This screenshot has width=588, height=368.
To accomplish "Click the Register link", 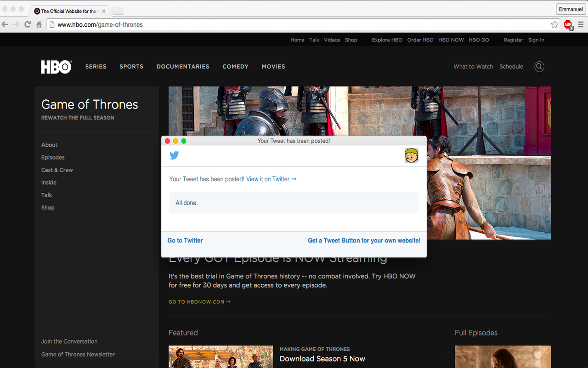I will 513,40.
